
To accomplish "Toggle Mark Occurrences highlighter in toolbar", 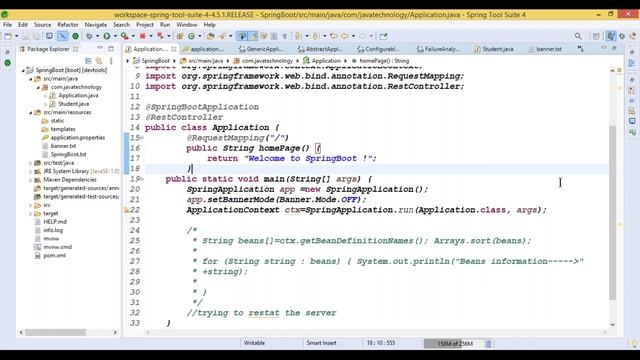I will tap(253, 36).
